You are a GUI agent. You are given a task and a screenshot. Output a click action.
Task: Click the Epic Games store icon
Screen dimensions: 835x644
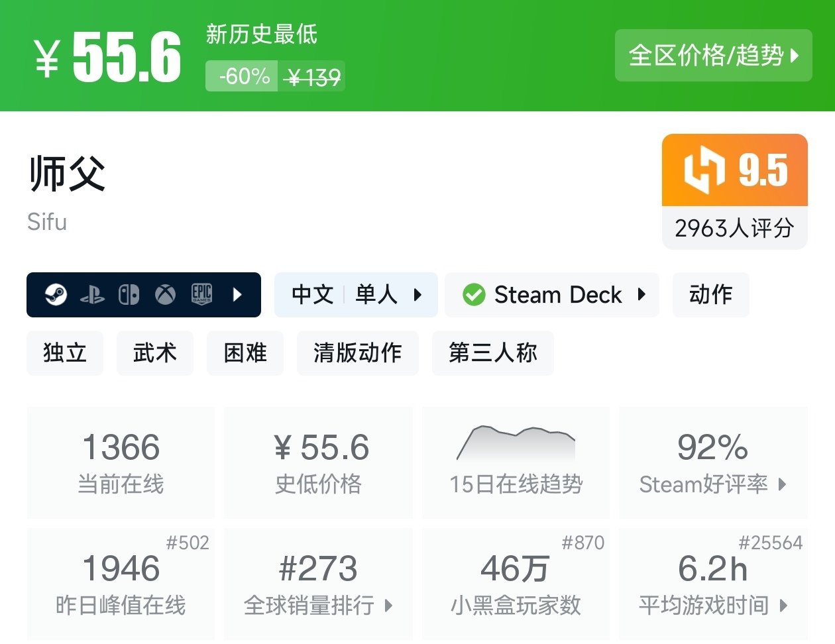coord(201,294)
